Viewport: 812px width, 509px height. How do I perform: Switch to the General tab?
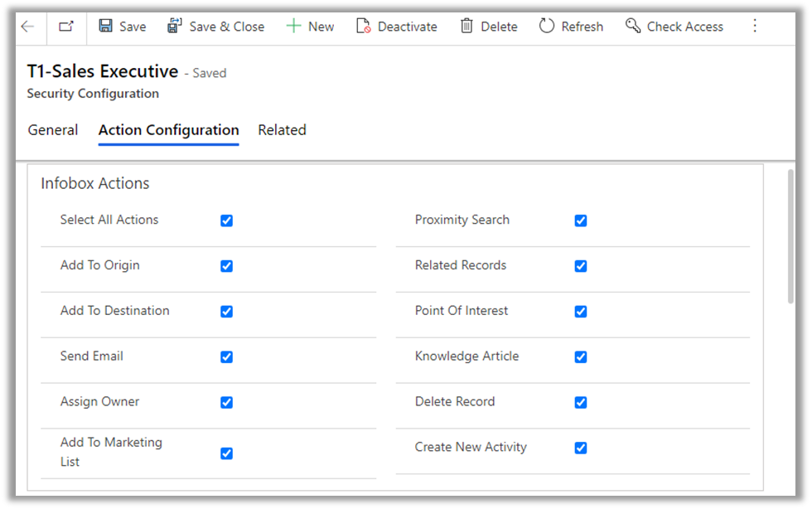(x=53, y=130)
